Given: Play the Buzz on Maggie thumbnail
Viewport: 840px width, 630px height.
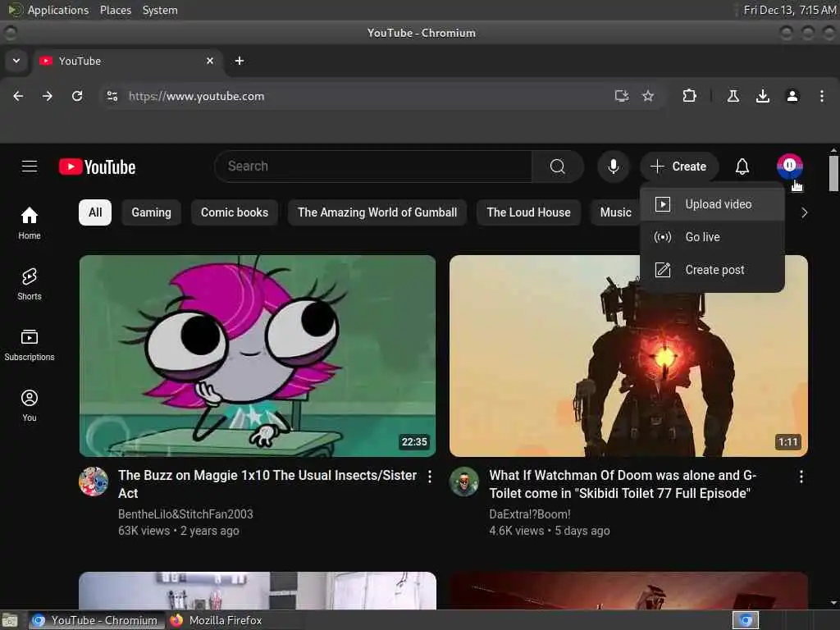Looking at the screenshot, I should point(258,356).
